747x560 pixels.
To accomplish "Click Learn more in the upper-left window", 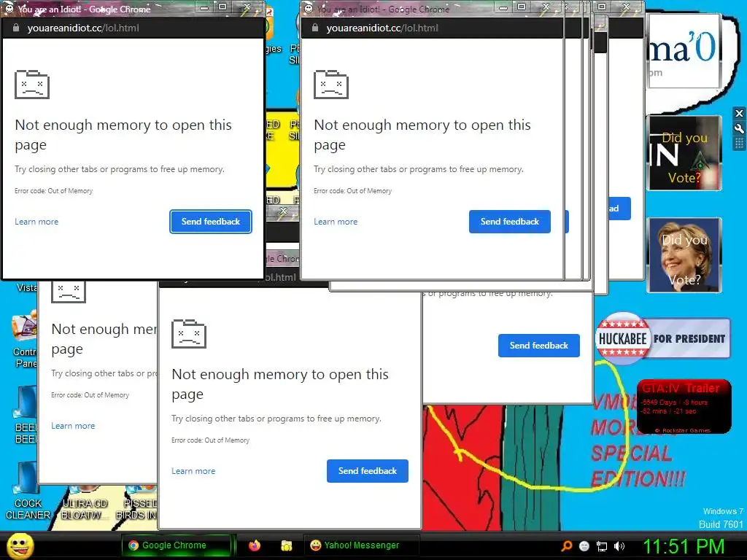I will tap(36, 222).
